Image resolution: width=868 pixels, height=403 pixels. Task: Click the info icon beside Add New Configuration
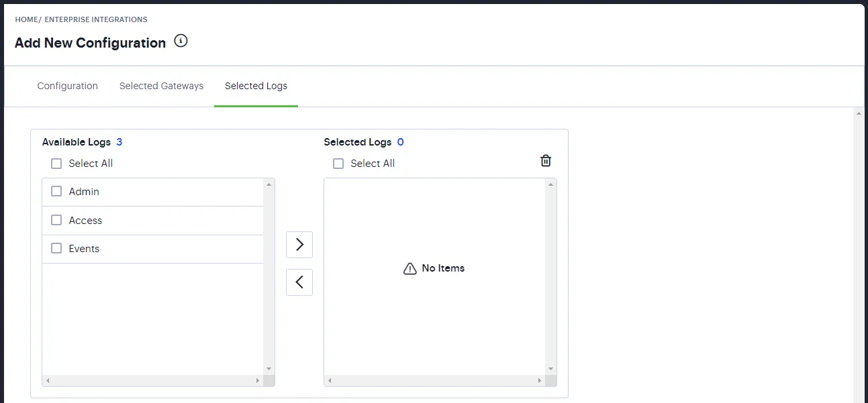click(181, 41)
